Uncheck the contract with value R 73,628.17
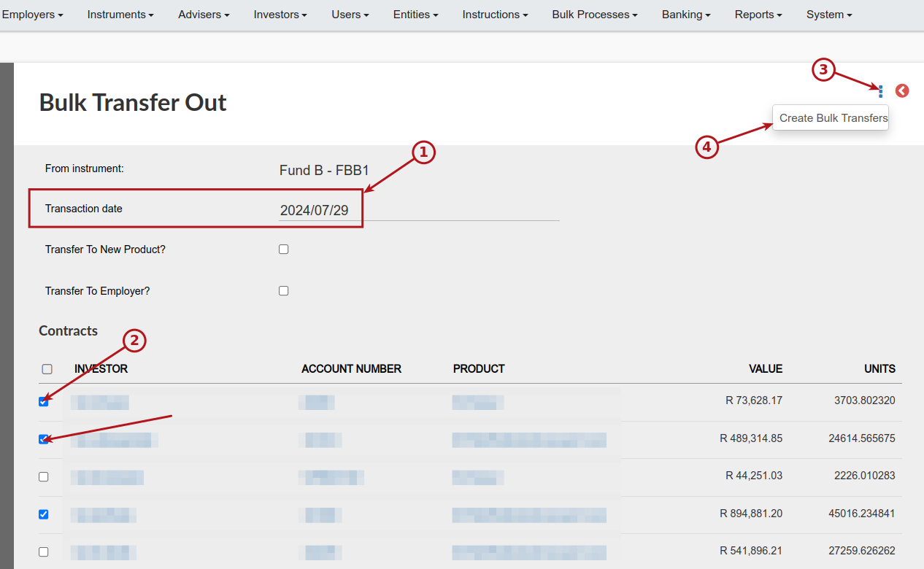The image size is (924, 569). tap(44, 401)
